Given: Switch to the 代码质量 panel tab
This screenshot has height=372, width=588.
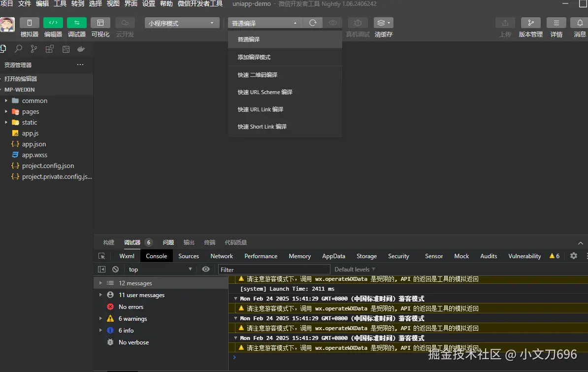Looking at the screenshot, I should point(236,242).
